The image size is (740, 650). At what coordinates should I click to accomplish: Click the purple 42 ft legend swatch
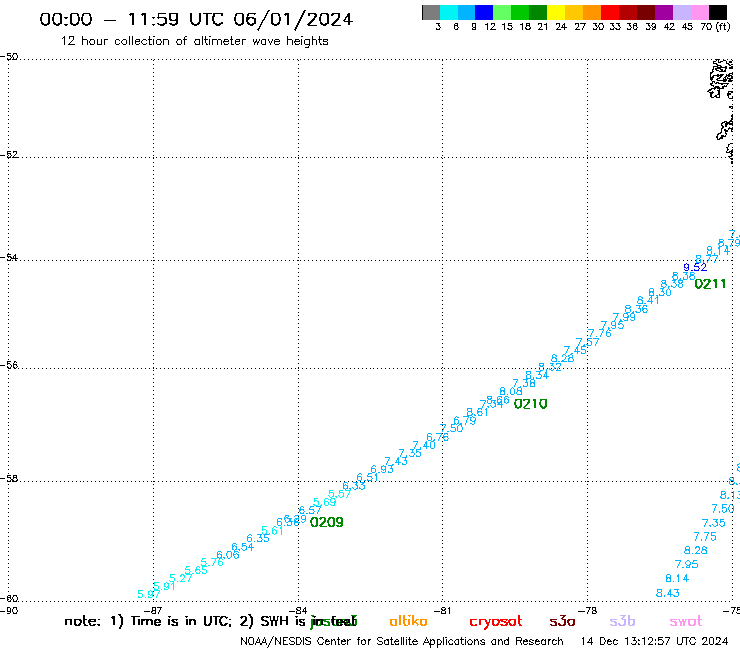[x=664, y=12]
